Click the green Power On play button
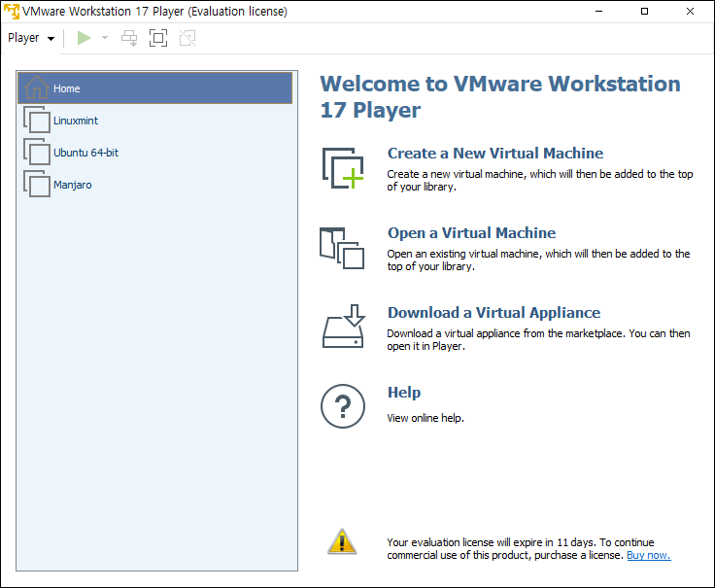The height and width of the screenshot is (588, 715). coord(84,38)
